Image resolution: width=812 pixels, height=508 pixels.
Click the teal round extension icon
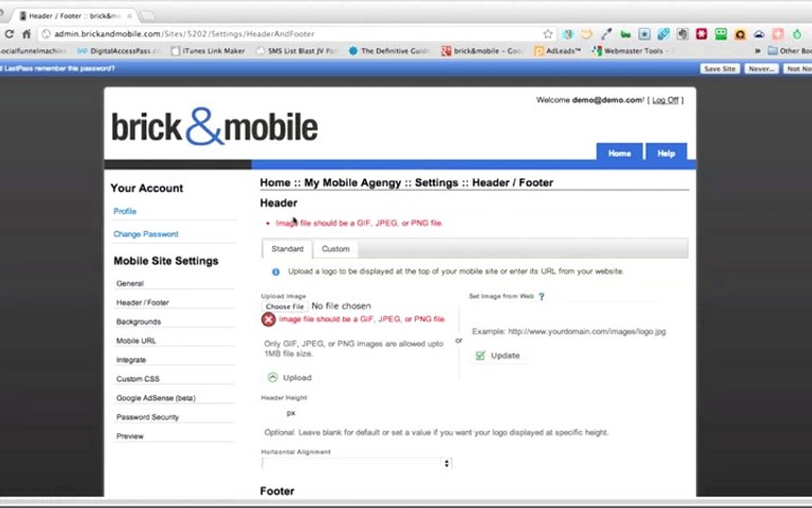(x=568, y=34)
